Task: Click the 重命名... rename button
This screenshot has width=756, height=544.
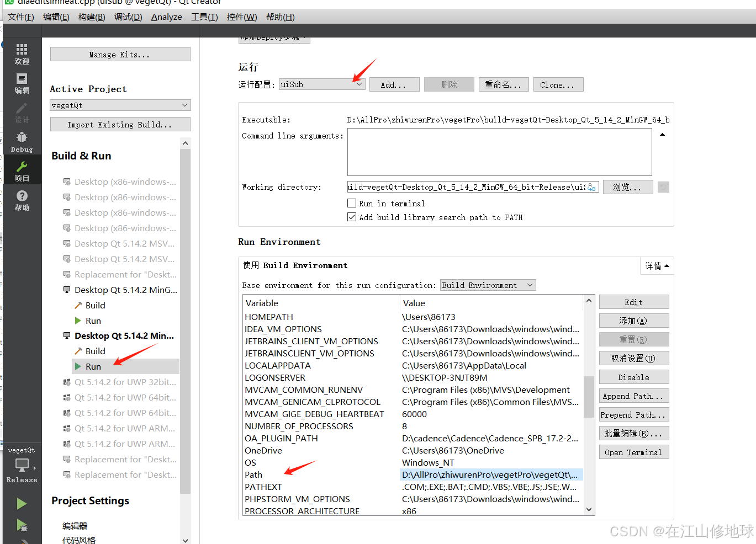Action: [504, 84]
